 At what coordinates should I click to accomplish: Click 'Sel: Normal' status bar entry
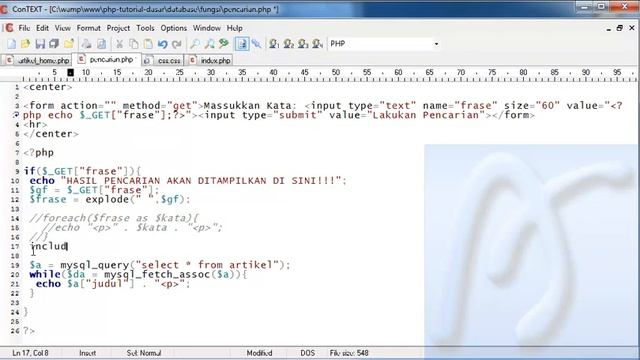(x=144, y=353)
